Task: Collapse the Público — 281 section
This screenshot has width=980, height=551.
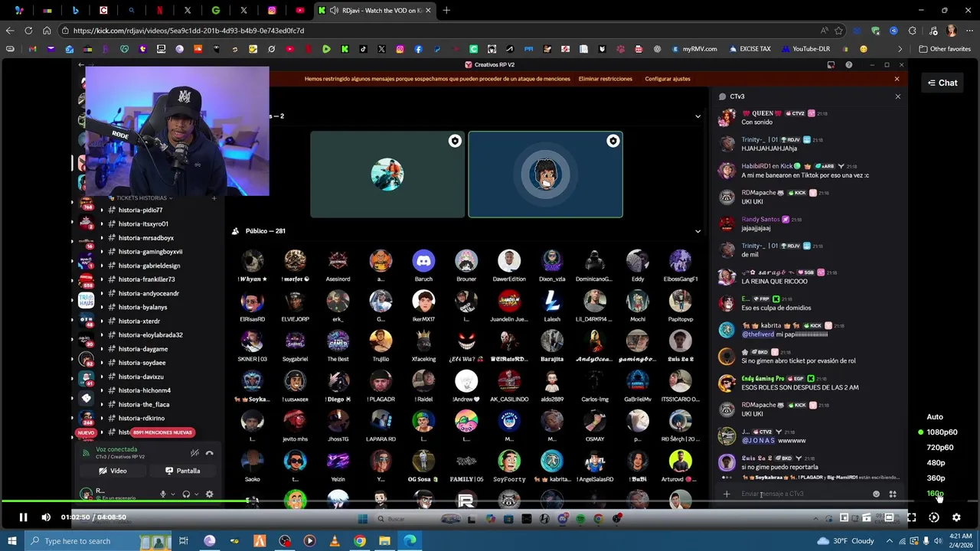Action: point(697,231)
